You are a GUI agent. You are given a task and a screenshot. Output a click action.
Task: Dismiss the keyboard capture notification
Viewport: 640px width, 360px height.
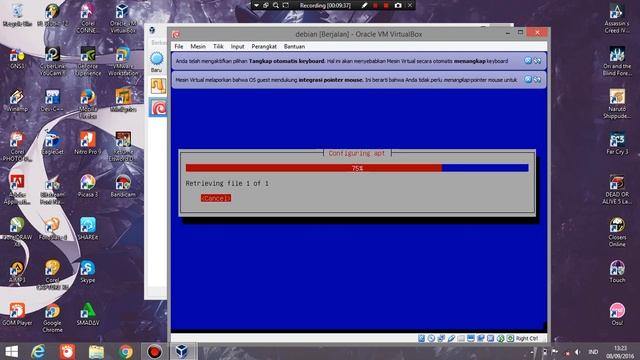pyautogui.click(x=528, y=60)
